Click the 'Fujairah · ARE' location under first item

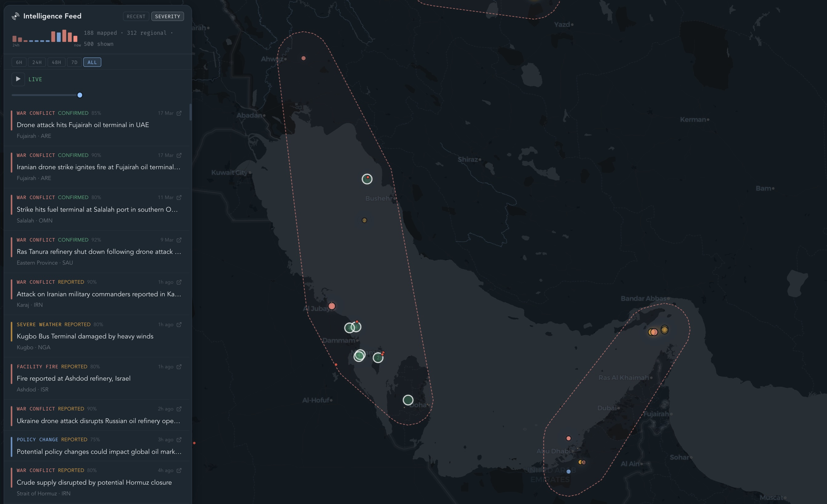[34, 136]
